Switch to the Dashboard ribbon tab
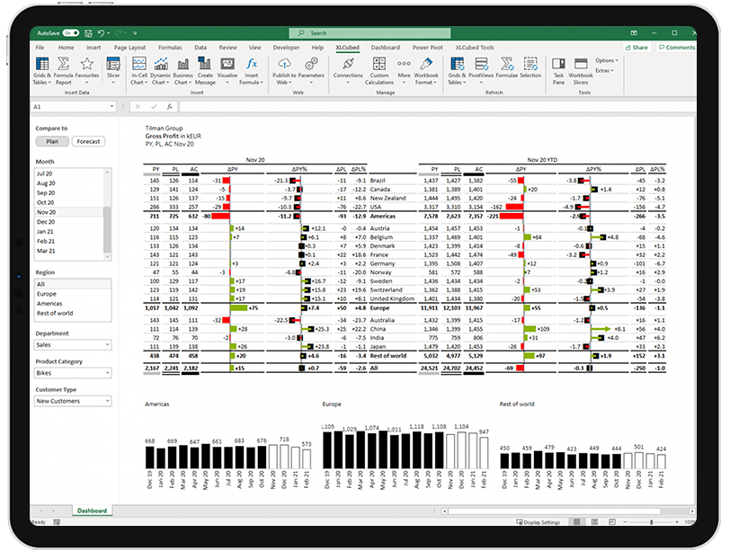The width and height of the screenshot is (730, 560). pyautogui.click(x=385, y=48)
